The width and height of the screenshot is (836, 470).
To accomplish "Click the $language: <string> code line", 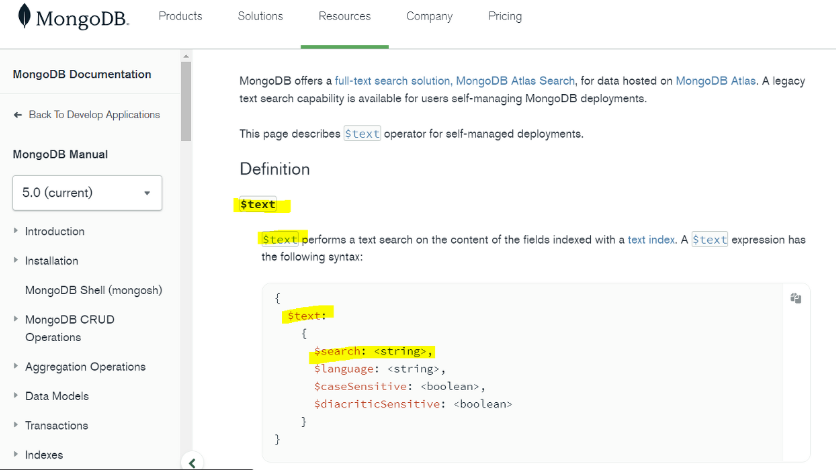I will pyautogui.click(x=379, y=369).
